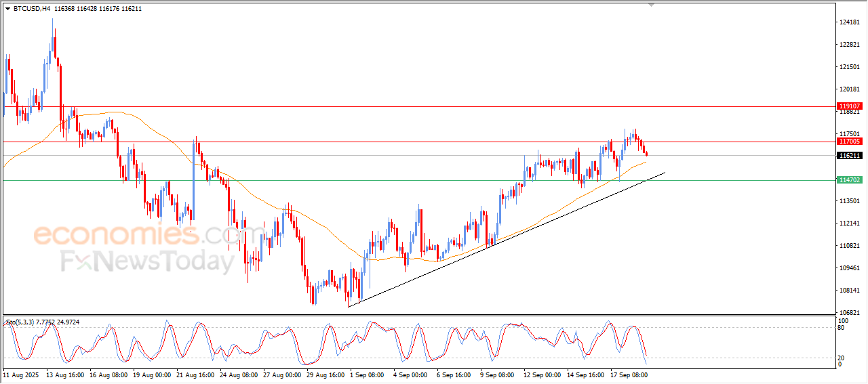The height and width of the screenshot is (384, 868).
Task: Click the 121501 price axis value
Action: click(x=850, y=67)
